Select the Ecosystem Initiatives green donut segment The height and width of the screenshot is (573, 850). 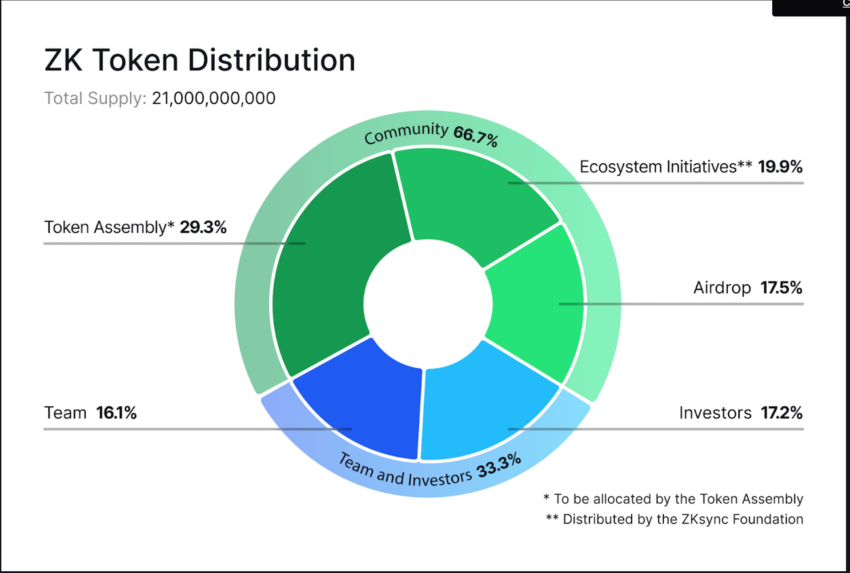pos(472,201)
